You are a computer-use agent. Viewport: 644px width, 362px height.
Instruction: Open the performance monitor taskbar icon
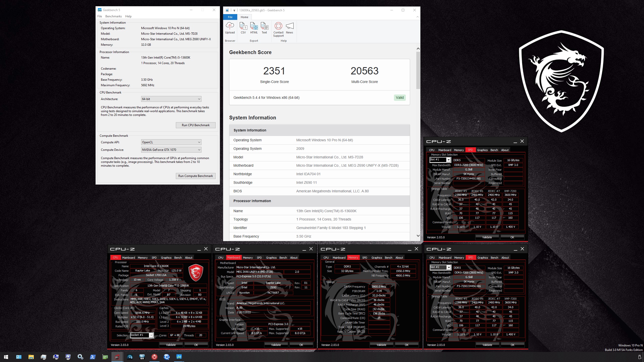tap(43, 357)
